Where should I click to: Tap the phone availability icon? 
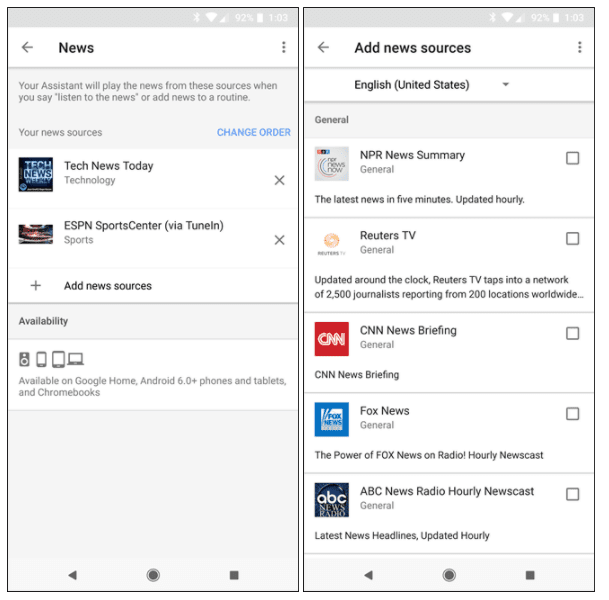click(41, 359)
